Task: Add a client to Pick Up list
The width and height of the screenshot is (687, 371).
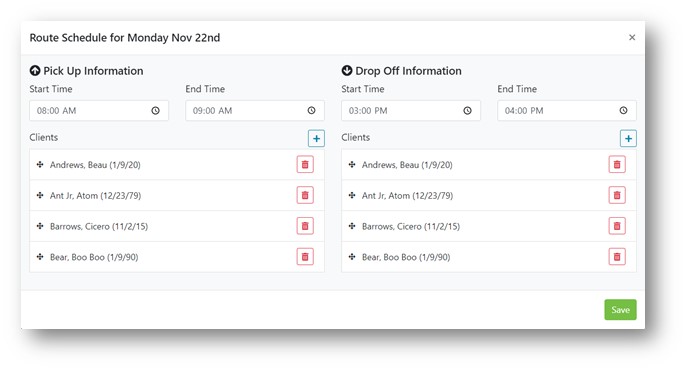Action: pos(316,138)
